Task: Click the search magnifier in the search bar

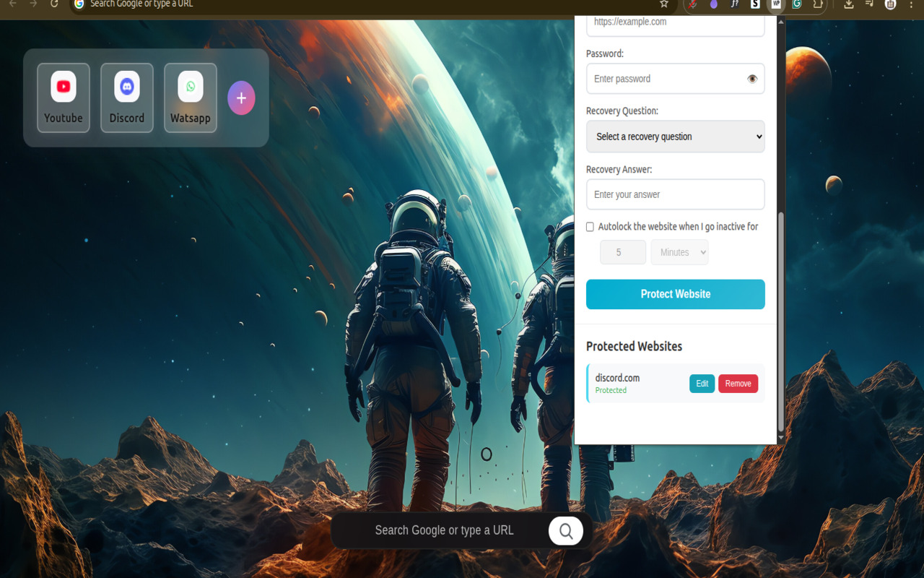Action: click(x=566, y=530)
